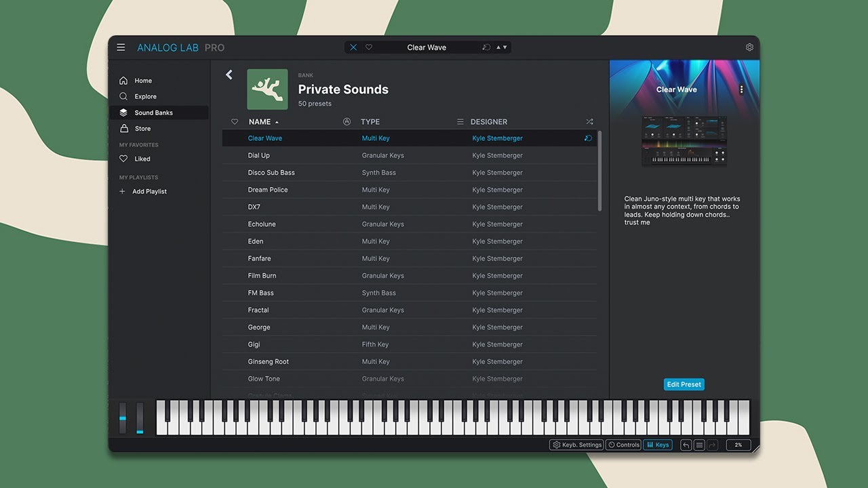Shuffle the preset list
The width and height of the screenshot is (868, 488).
(589, 122)
